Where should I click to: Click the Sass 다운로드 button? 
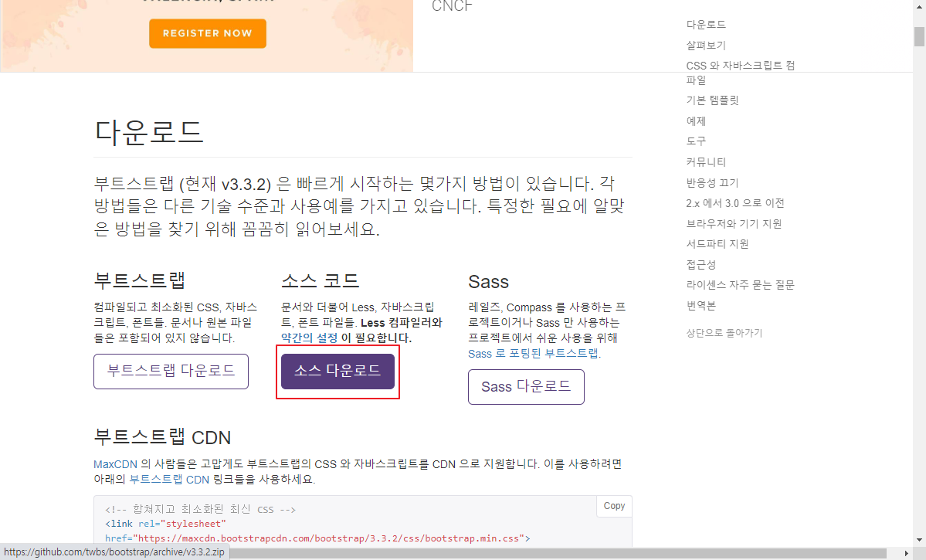point(526,387)
